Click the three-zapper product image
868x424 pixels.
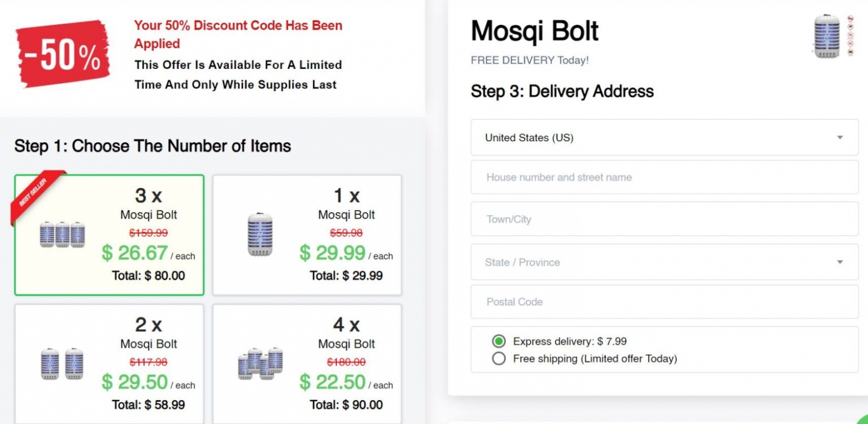point(62,234)
